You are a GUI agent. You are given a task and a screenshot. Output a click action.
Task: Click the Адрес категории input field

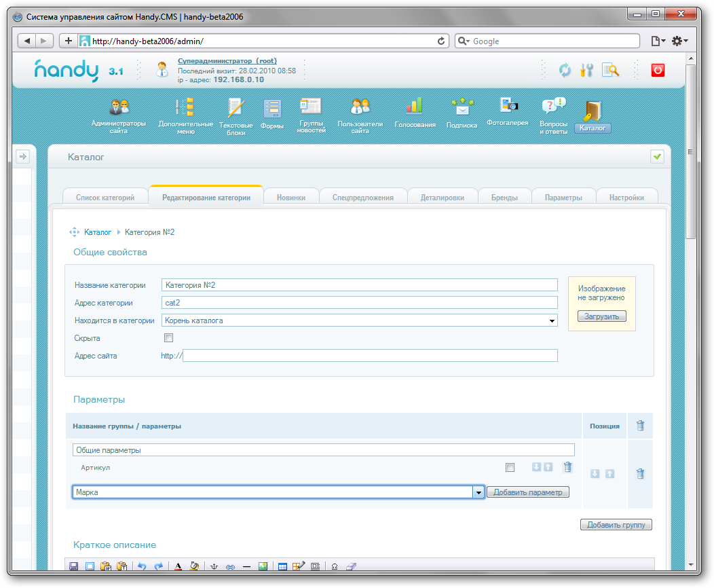[x=359, y=303]
